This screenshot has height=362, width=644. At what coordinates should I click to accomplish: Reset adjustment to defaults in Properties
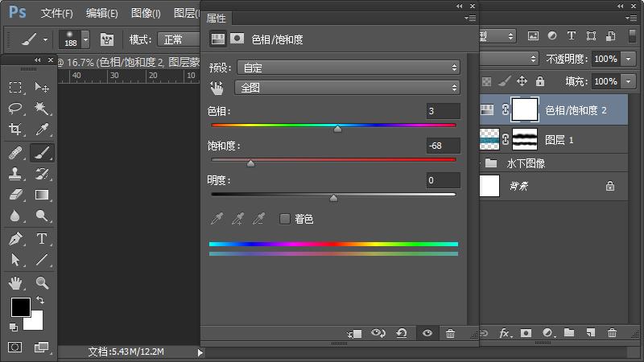tap(402, 333)
